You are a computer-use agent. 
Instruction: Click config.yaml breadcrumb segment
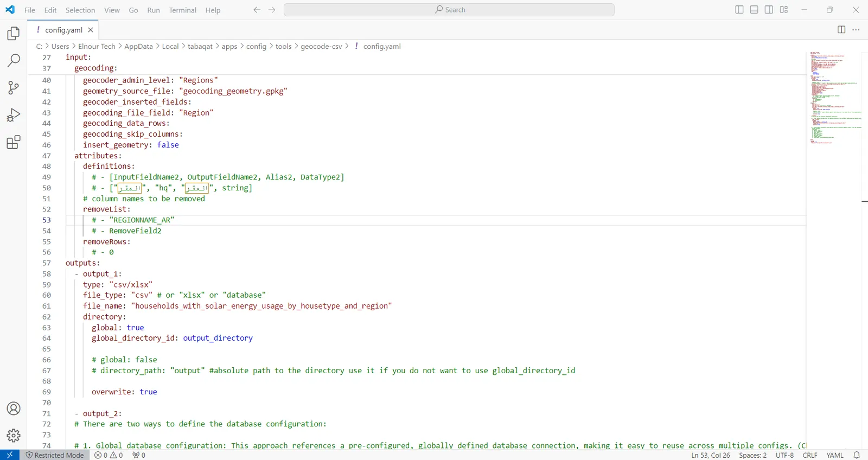[382, 46]
